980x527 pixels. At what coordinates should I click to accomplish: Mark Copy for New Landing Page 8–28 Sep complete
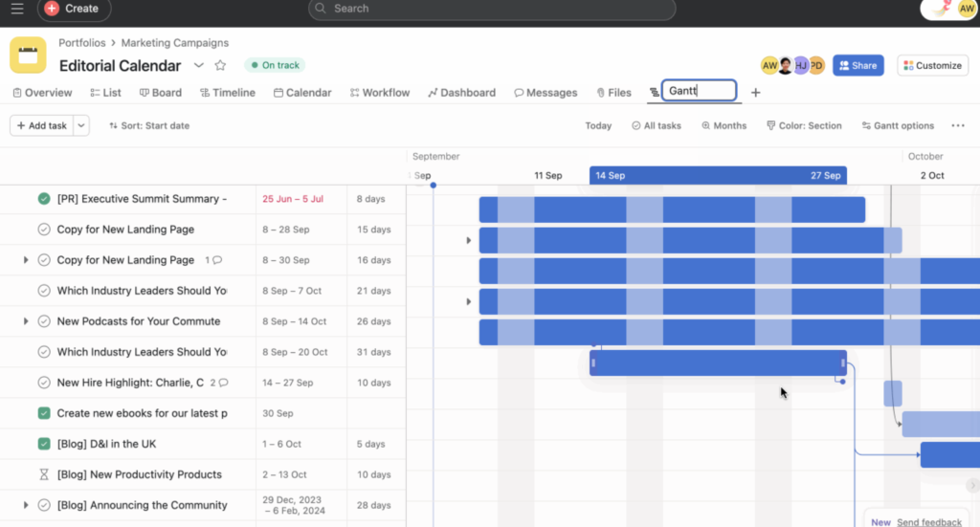pos(44,230)
